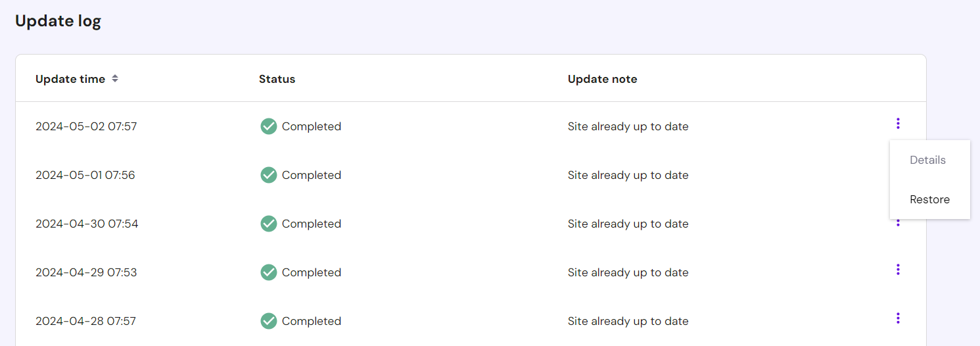Sort the log by Update time arrows

(115, 79)
